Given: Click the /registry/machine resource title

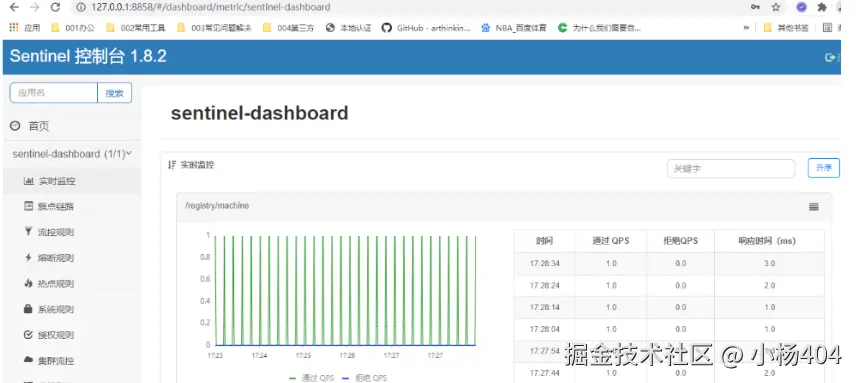Looking at the screenshot, I should pyautogui.click(x=217, y=206).
